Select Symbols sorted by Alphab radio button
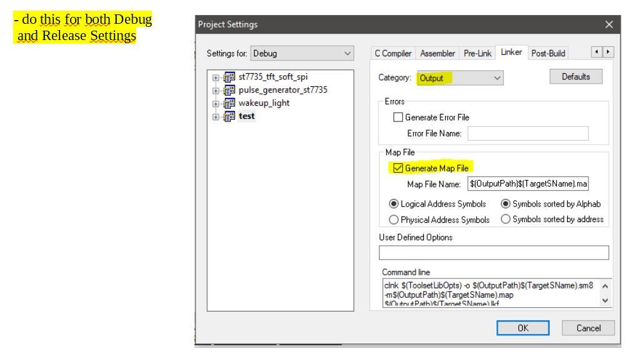Viewport: 644px width, 356px height. 506,204
